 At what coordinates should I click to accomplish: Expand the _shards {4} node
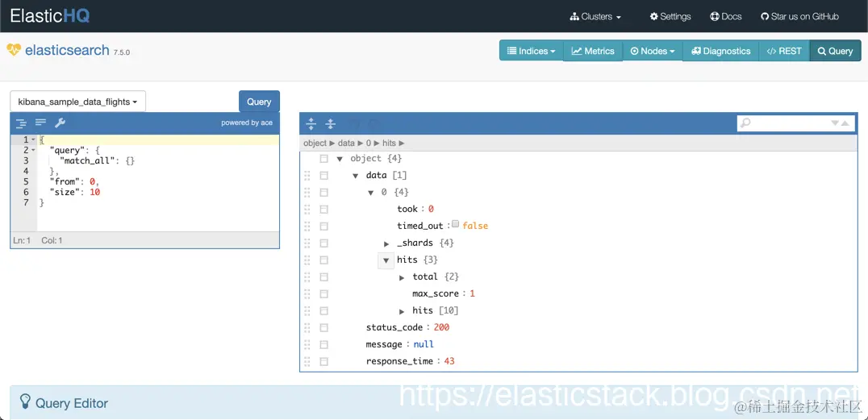point(386,243)
